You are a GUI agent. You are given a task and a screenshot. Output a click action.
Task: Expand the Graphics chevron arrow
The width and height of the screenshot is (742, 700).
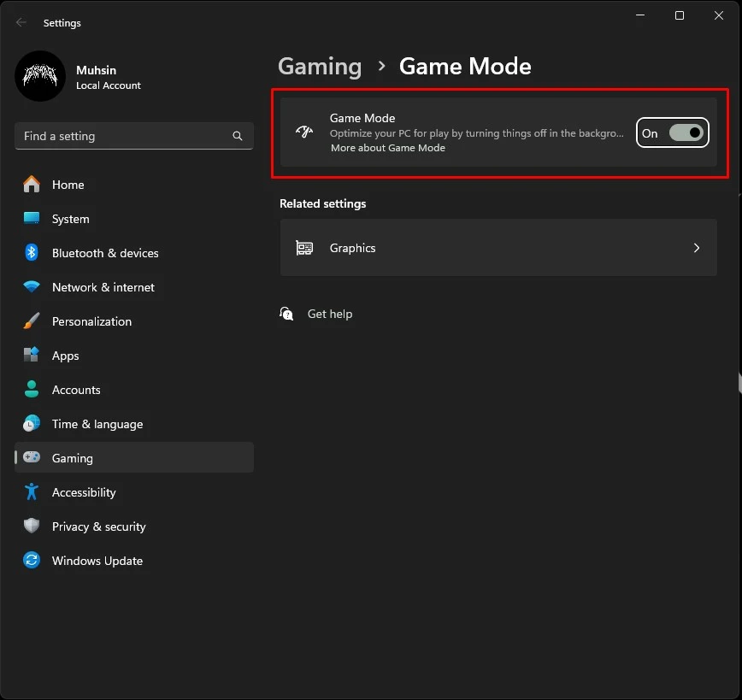697,248
